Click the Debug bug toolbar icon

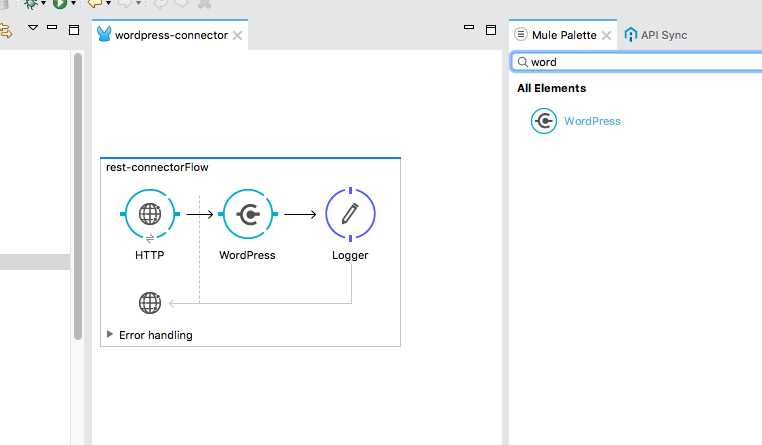[x=31, y=4]
